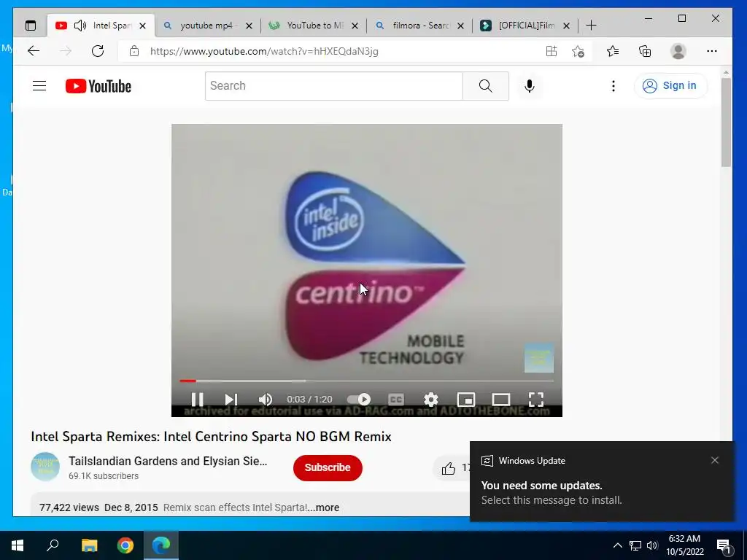Screen dimensions: 747x560
Task: Open Edge Collections
Action: point(645,51)
